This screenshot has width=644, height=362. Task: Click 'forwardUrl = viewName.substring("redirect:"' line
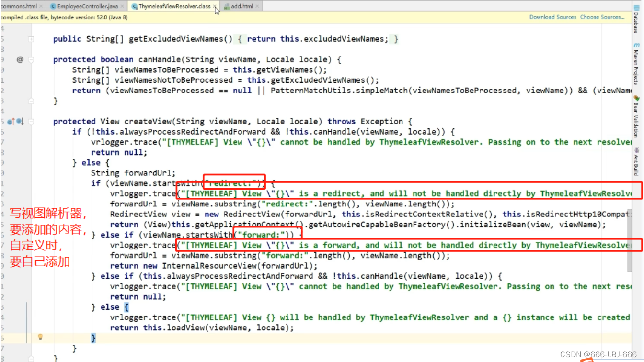(282, 204)
